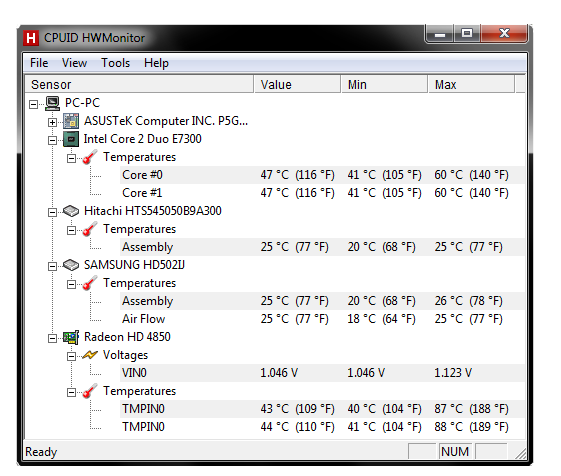
Task: Collapse the SAMSUNG HD502IJ node
Action: 52,266
